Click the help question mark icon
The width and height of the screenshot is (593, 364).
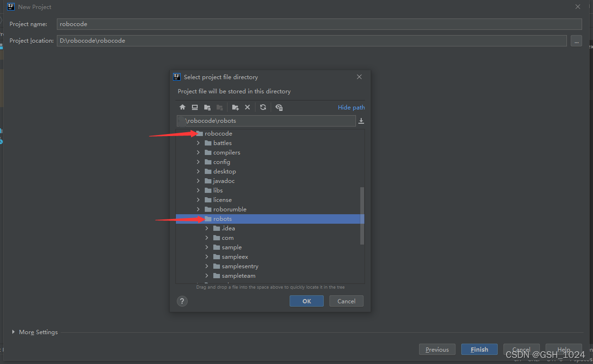[182, 301]
